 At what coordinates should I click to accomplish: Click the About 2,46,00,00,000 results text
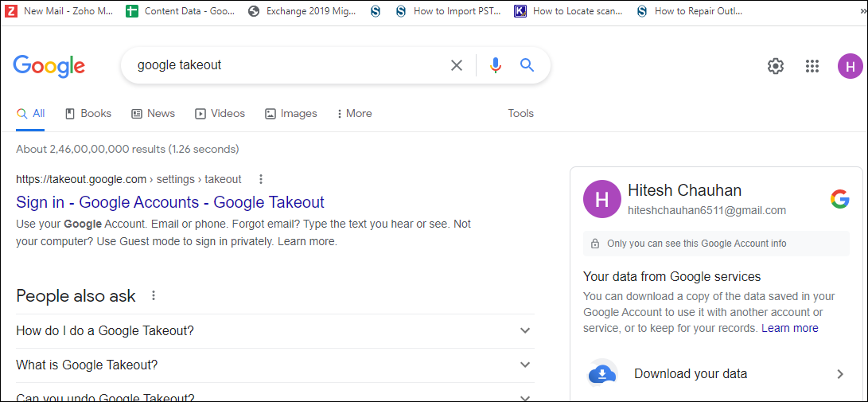[x=127, y=149]
